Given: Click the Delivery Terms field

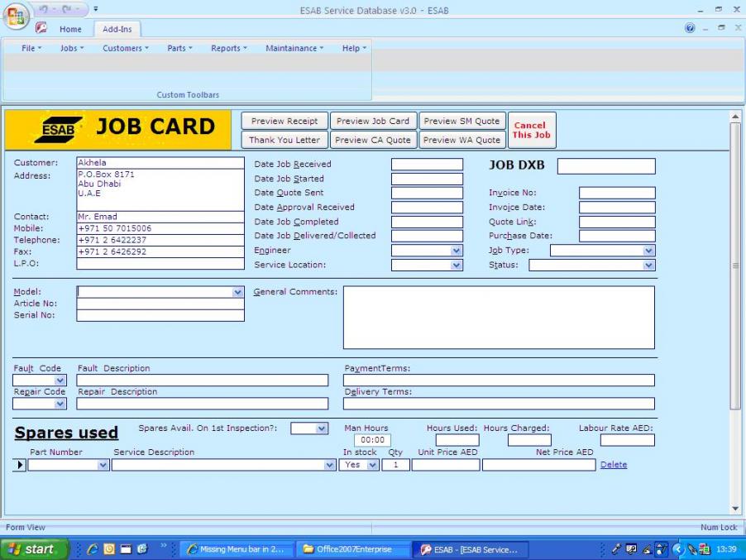Looking at the screenshot, I should [x=499, y=404].
